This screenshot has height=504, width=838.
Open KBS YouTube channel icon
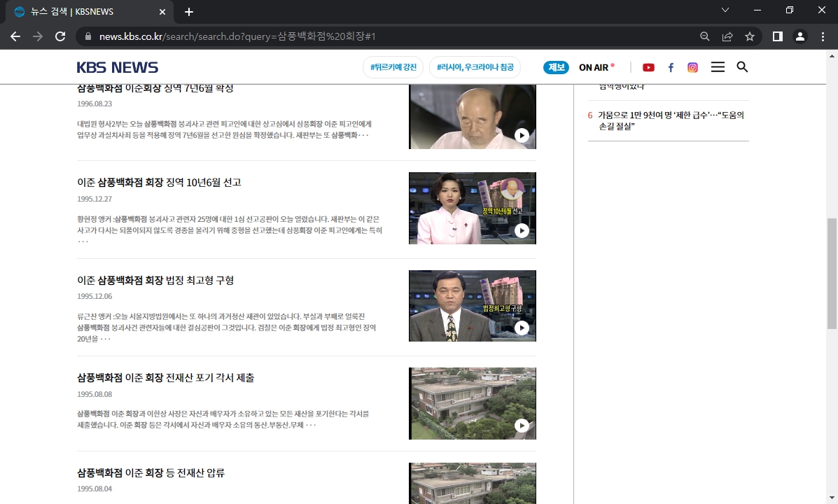point(648,67)
